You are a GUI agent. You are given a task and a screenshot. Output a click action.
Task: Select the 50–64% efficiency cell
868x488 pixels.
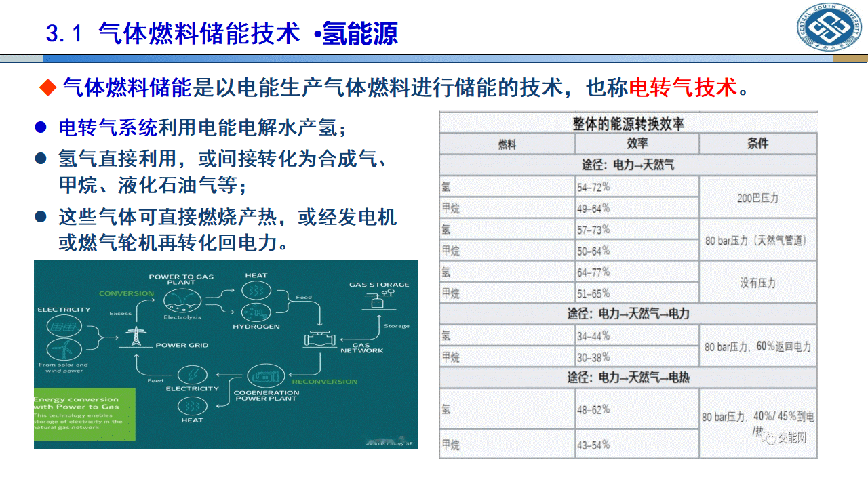637,251
